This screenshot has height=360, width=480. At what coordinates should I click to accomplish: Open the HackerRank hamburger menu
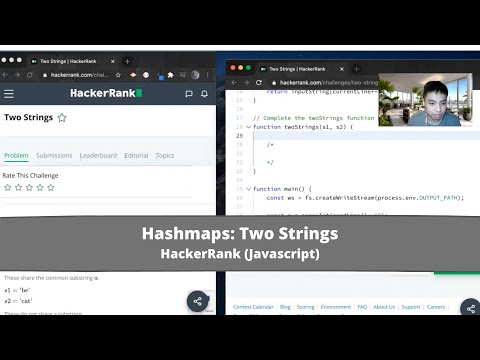[9, 94]
